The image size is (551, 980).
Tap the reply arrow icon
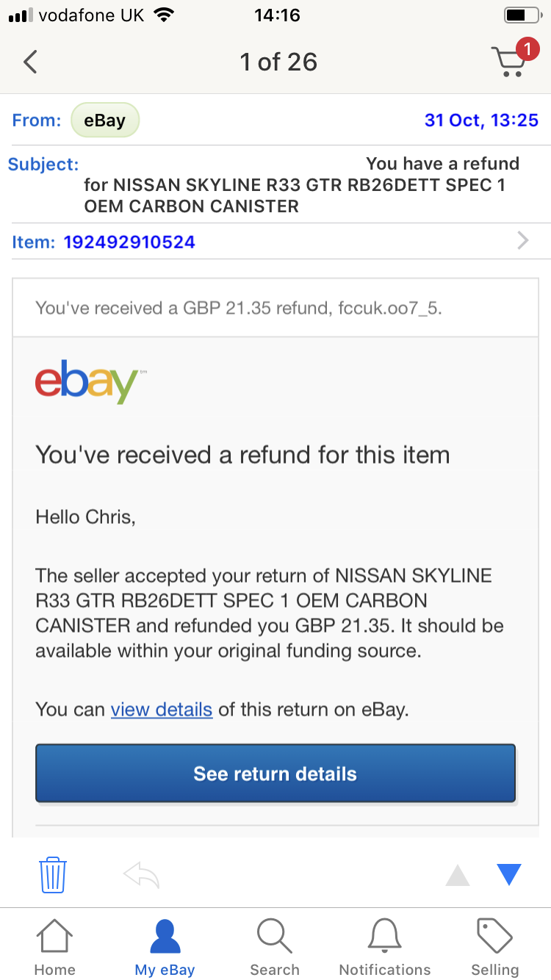pos(141,874)
